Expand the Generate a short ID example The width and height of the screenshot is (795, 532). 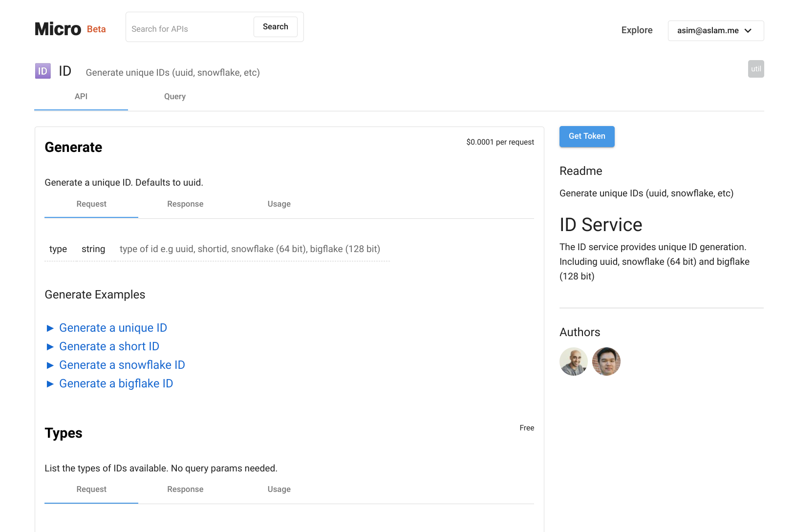tap(109, 346)
